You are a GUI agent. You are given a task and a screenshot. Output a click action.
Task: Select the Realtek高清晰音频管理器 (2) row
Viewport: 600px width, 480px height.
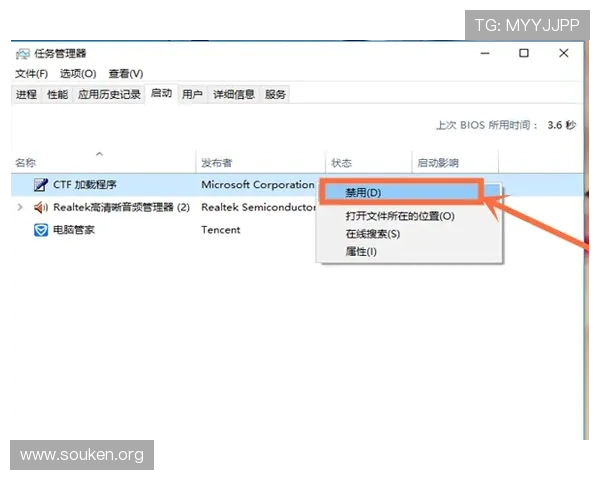[x=121, y=207]
